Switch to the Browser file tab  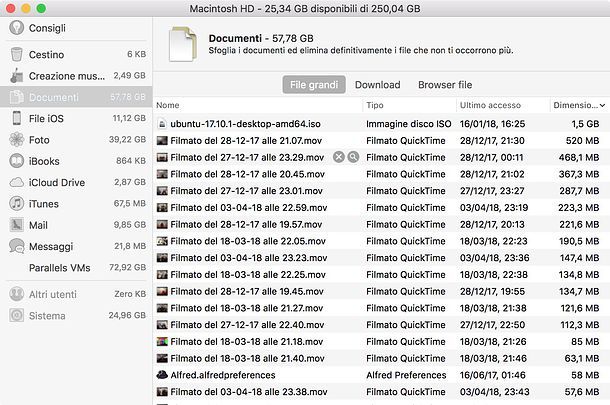445,84
